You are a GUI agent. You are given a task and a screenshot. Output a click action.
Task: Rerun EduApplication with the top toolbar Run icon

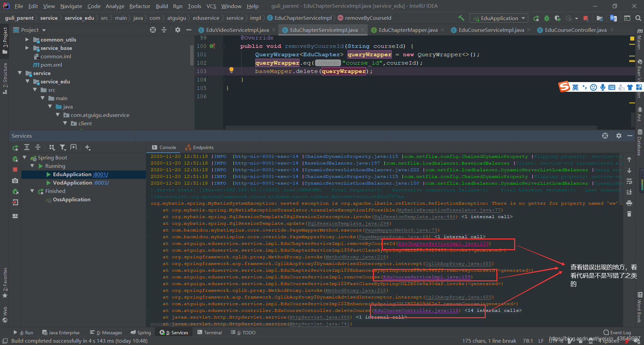[536, 18]
